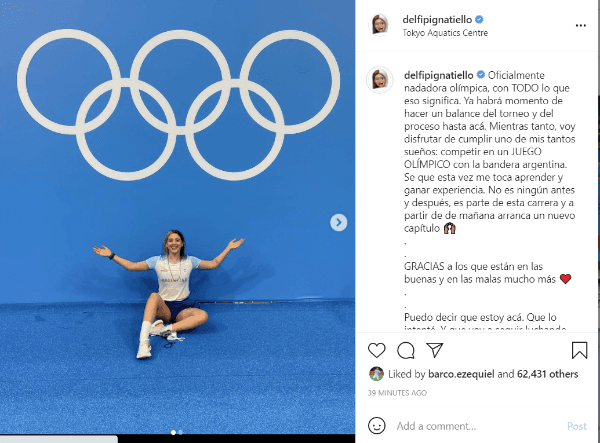
Task: Like the post with the heart icon
Action: (377, 350)
